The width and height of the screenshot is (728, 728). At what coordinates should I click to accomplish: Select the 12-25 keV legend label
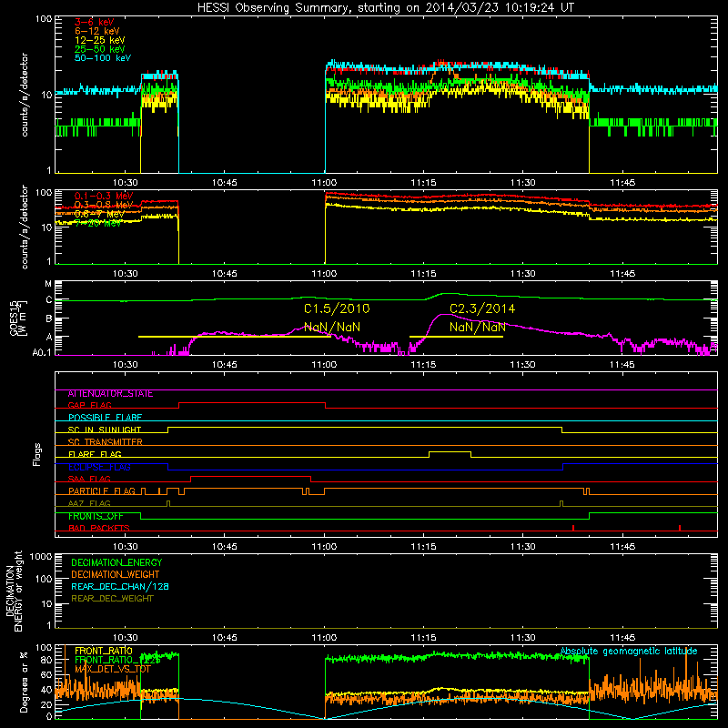pos(100,40)
